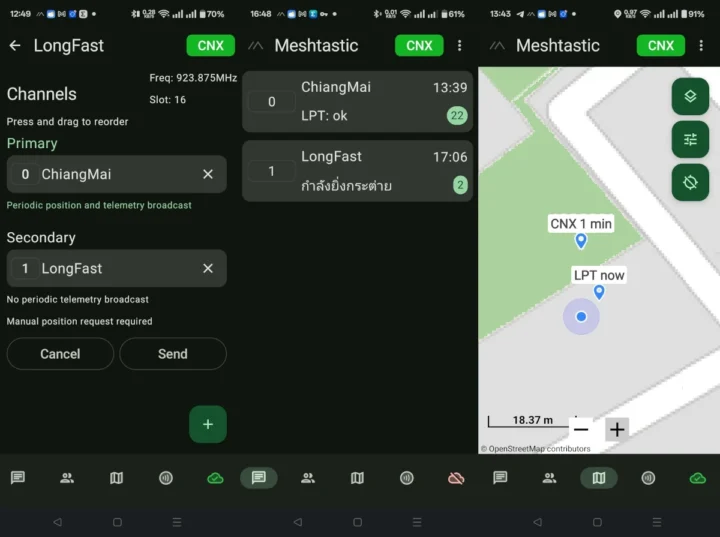Open Map tab in the channels screen

pyautogui.click(x=117, y=478)
